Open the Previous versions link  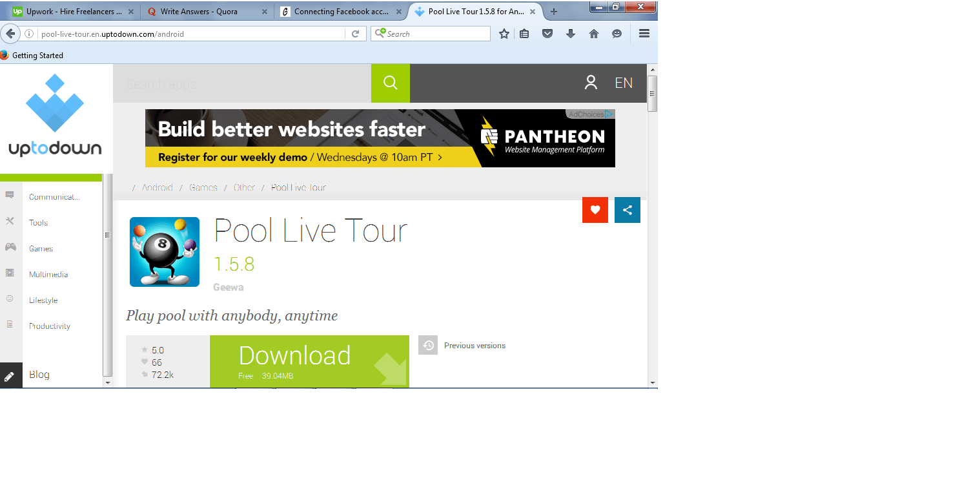click(x=475, y=346)
